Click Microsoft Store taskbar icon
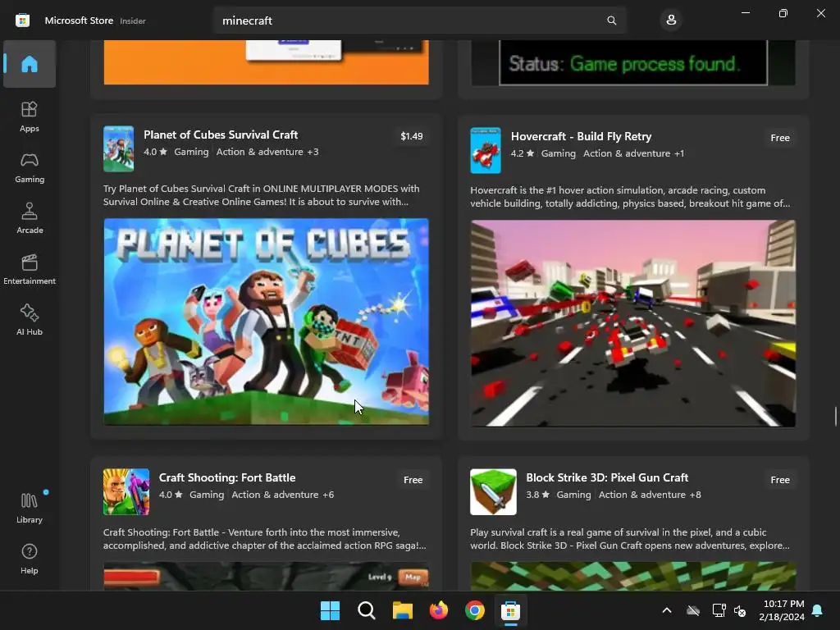This screenshot has height=630, width=840. (510, 610)
